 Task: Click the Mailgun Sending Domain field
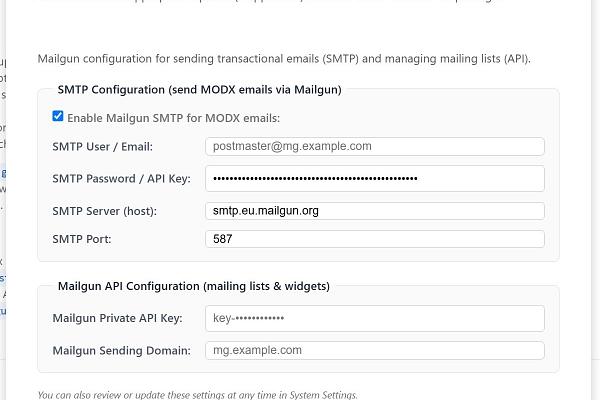click(x=375, y=351)
